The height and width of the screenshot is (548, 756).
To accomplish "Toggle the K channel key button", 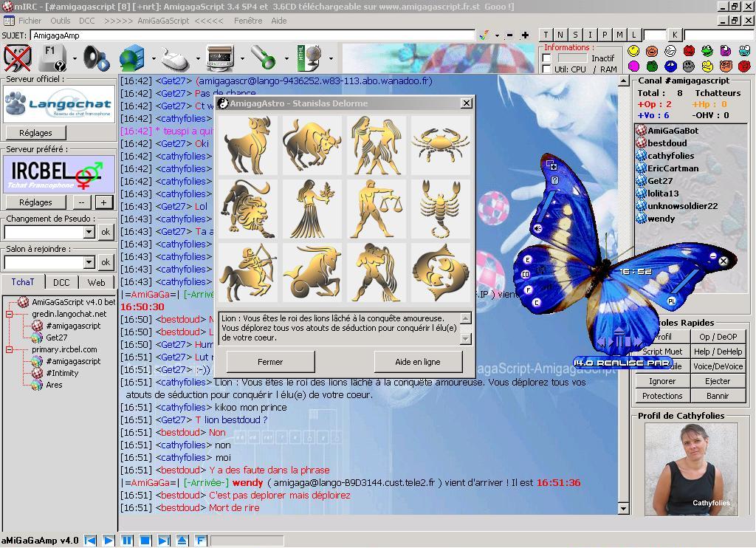I will [675, 35].
